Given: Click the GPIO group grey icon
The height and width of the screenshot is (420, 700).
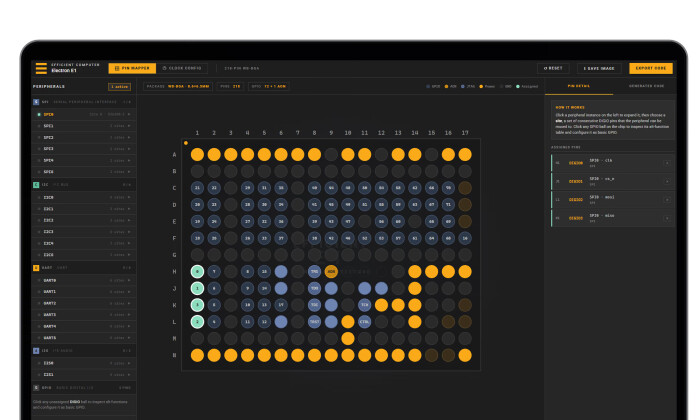Looking at the screenshot, I should coord(36,388).
